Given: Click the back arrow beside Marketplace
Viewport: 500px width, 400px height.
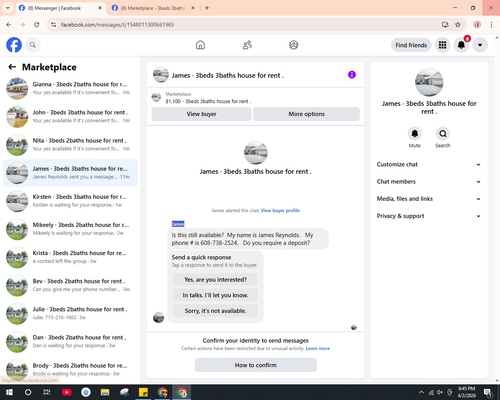Looking at the screenshot, I should coord(12,67).
